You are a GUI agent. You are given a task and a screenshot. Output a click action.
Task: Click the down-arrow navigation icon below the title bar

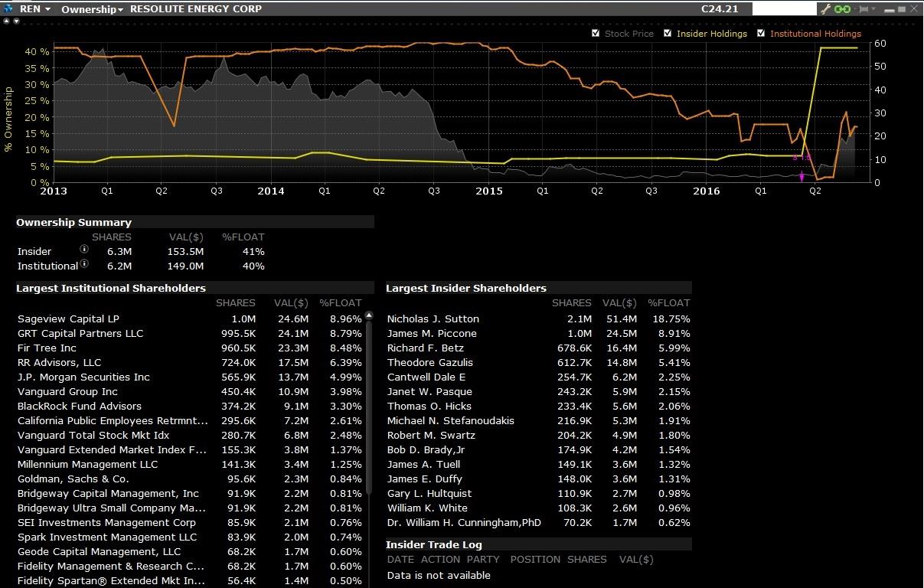click(x=16, y=21)
